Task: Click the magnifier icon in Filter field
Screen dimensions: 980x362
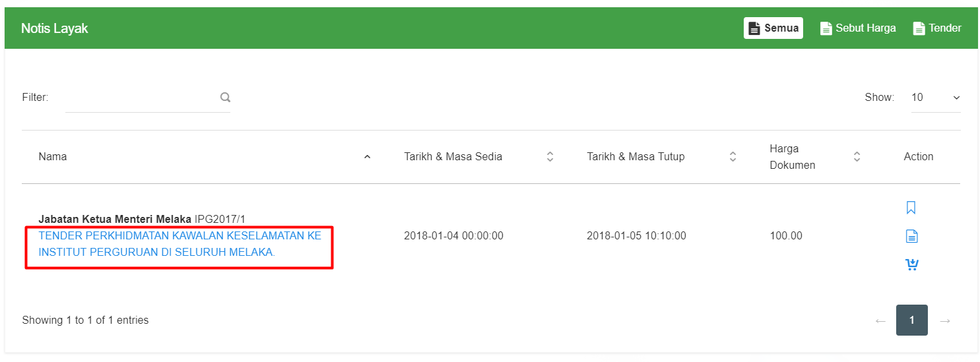Action: click(x=225, y=98)
